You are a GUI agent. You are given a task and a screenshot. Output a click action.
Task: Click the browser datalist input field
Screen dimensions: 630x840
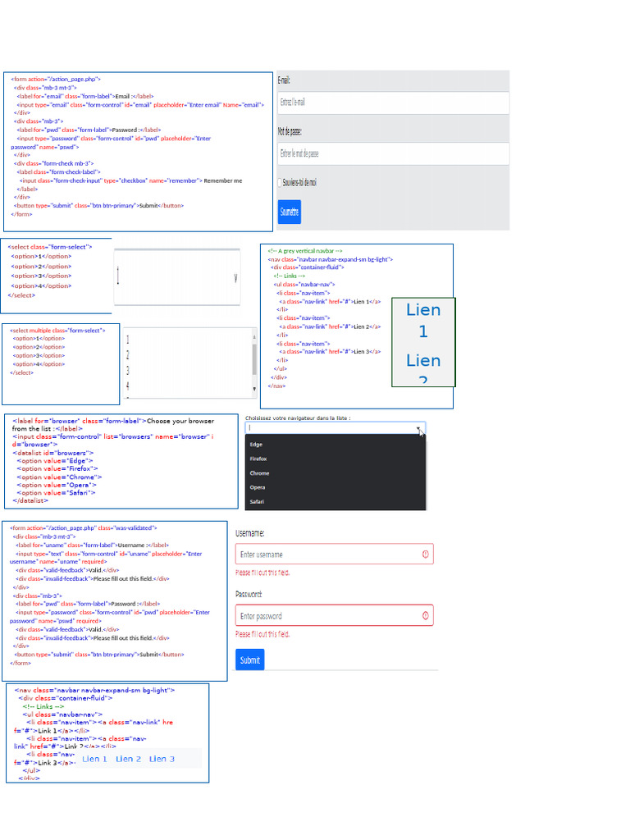(336, 428)
